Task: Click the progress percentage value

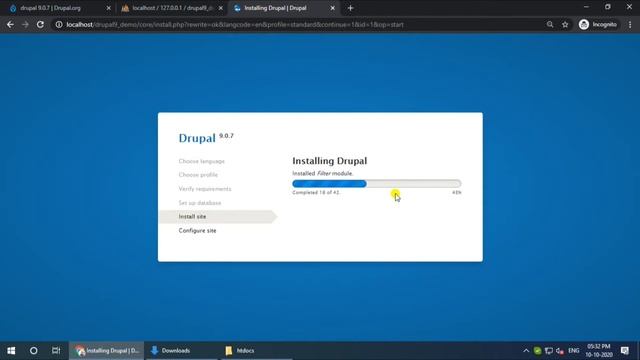Action: pos(457,192)
